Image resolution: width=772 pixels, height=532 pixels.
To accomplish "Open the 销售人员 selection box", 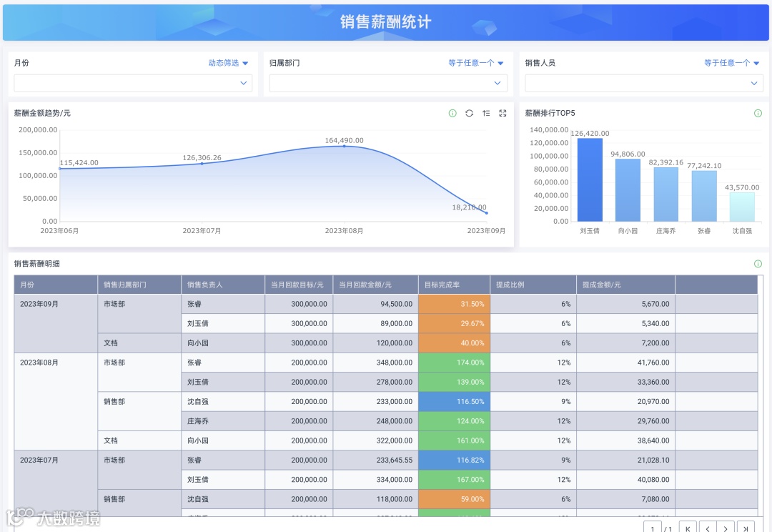I will (x=644, y=83).
